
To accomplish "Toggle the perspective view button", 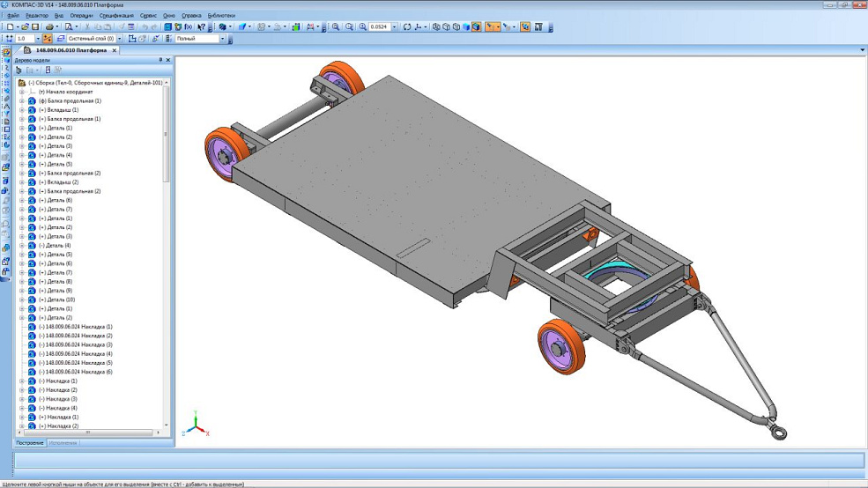I will 525,27.
